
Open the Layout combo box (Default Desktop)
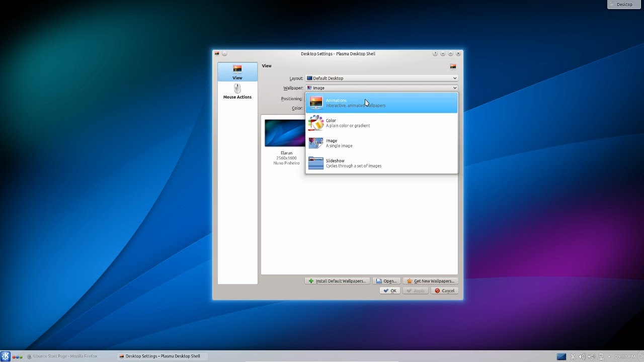(x=381, y=78)
